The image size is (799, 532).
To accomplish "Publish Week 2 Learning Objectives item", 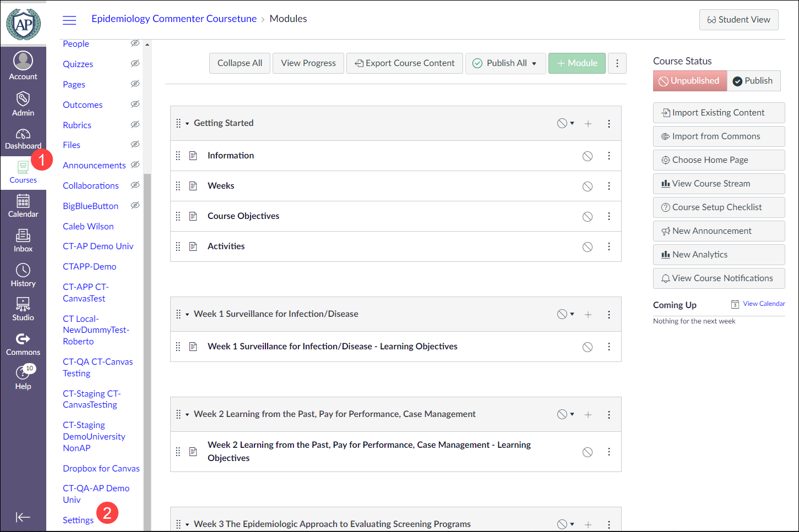I will pyautogui.click(x=588, y=452).
